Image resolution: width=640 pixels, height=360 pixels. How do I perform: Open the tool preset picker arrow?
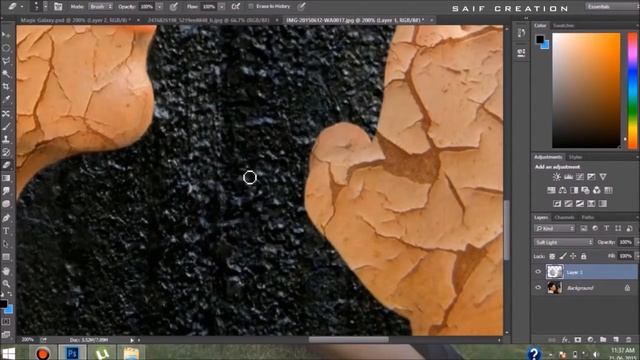coord(22,7)
